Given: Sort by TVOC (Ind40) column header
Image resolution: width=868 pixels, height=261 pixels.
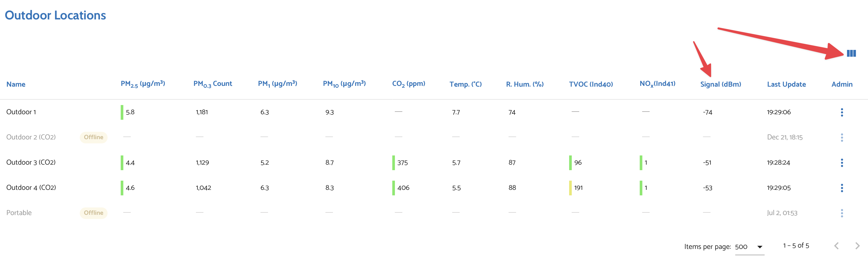Looking at the screenshot, I should click(591, 84).
